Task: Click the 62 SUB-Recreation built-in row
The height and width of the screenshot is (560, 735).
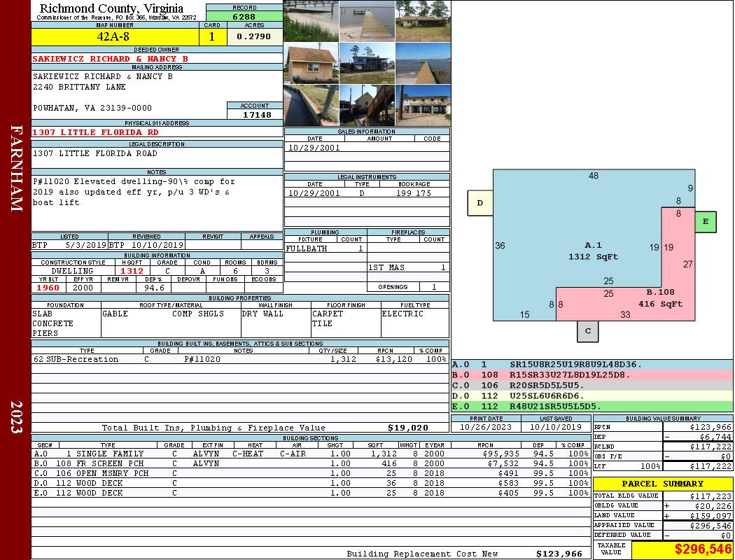Action: 239,359
